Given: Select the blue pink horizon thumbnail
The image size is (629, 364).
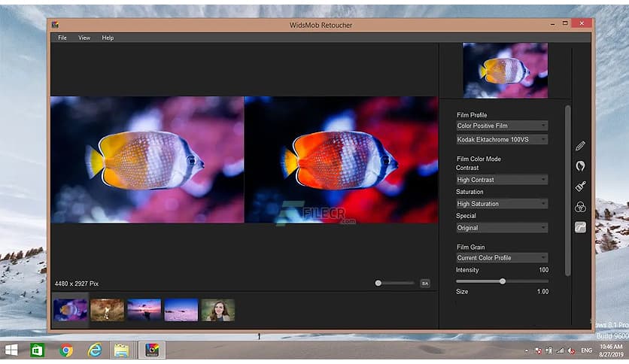Looking at the screenshot, I should tap(181, 310).
